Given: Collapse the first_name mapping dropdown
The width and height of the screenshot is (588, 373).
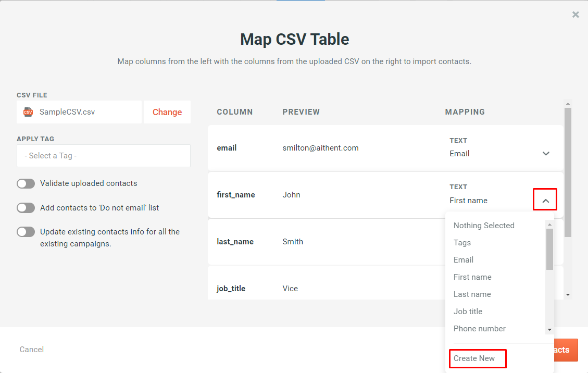Looking at the screenshot, I should point(545,199).
